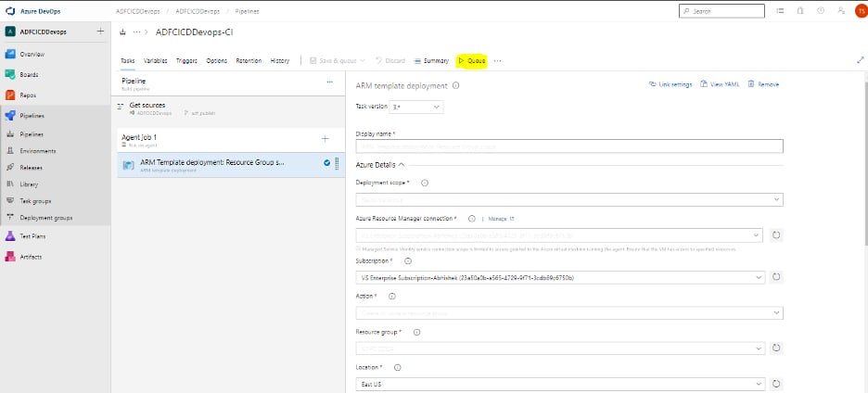The width and height of the screenshot is (868, 393).
Task: Open more actions ellipsis next to Queue
Action: pyautogui.click(x=497, y=61)
